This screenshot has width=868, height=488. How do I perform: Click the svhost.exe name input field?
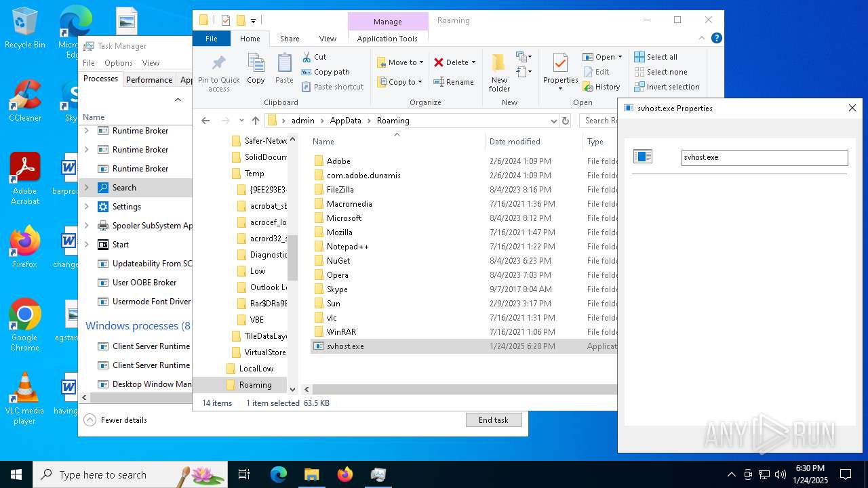[x=764, y=157]
